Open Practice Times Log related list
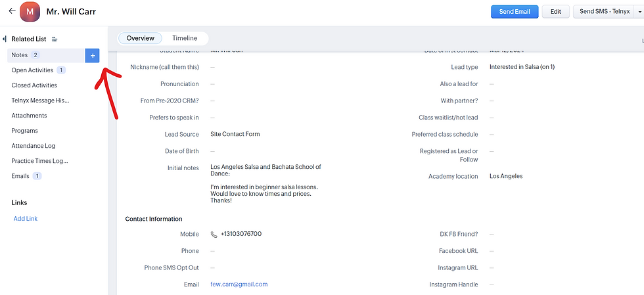The image size is (644, 295). point(40,161)
